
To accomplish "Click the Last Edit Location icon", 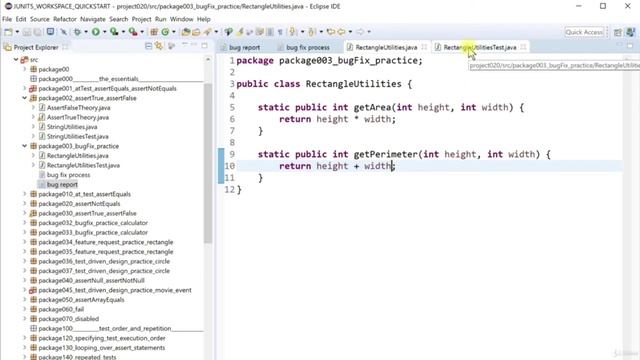I will pos(330,32).
